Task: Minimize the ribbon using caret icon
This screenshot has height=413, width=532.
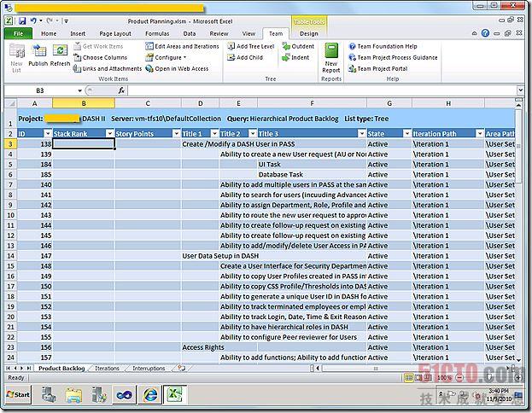Action: 475,33
